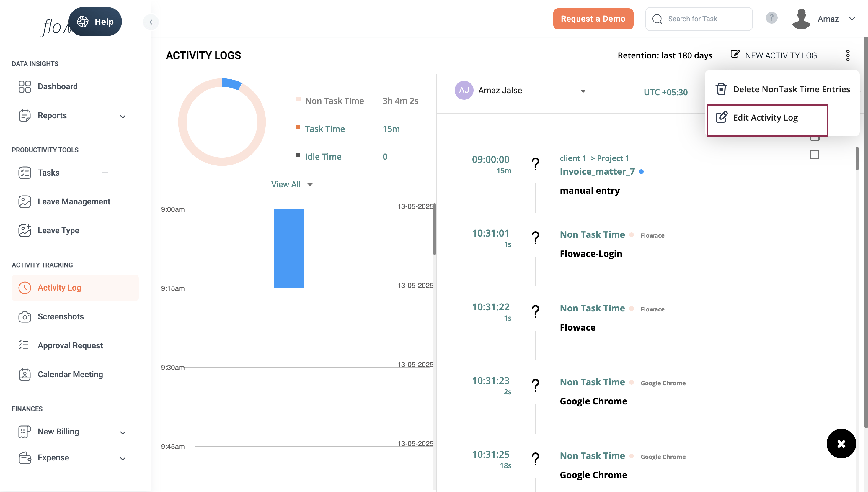Click the black close X floating button

841,443
